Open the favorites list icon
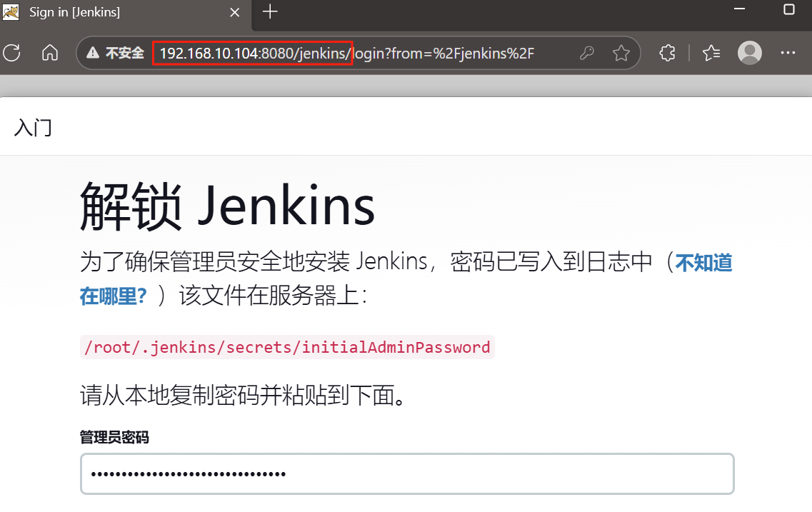812x512 pixels. click(x=711, y=53)
